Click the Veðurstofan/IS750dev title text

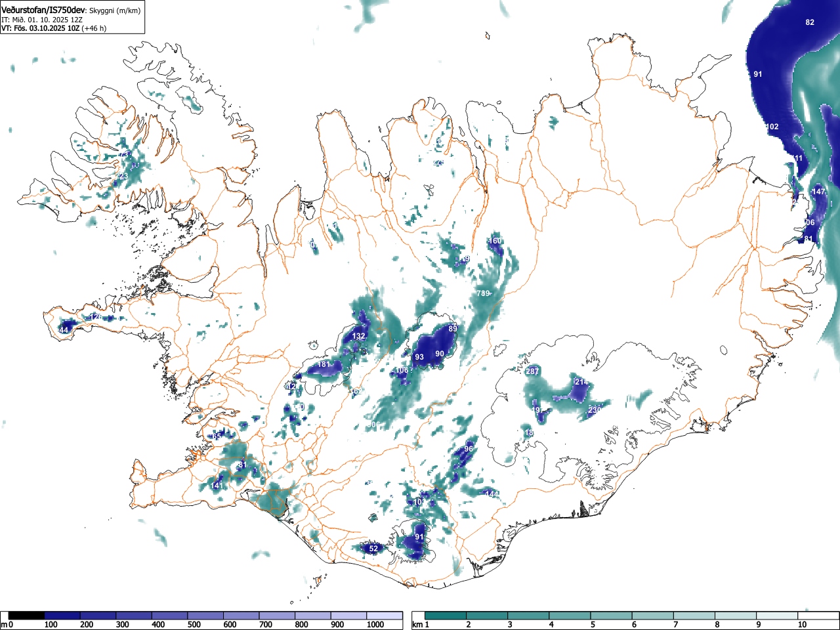pyautogui.click(x=43, y=10)
